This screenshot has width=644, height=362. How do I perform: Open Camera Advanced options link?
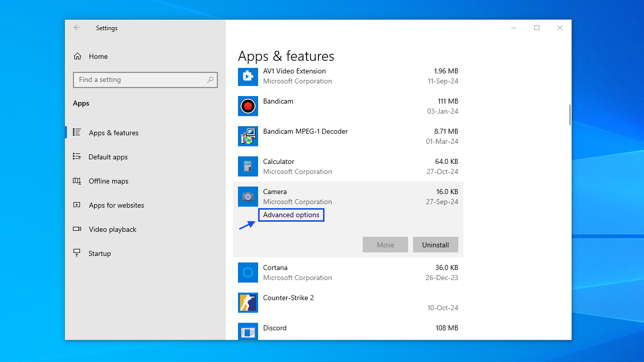click(x=291, y=215)
